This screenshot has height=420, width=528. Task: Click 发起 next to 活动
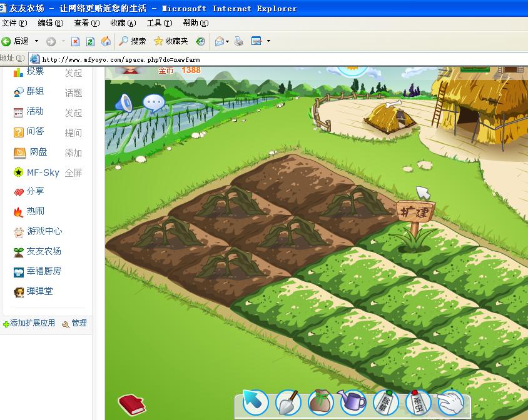pyautogui.click(x=73, y=112)
